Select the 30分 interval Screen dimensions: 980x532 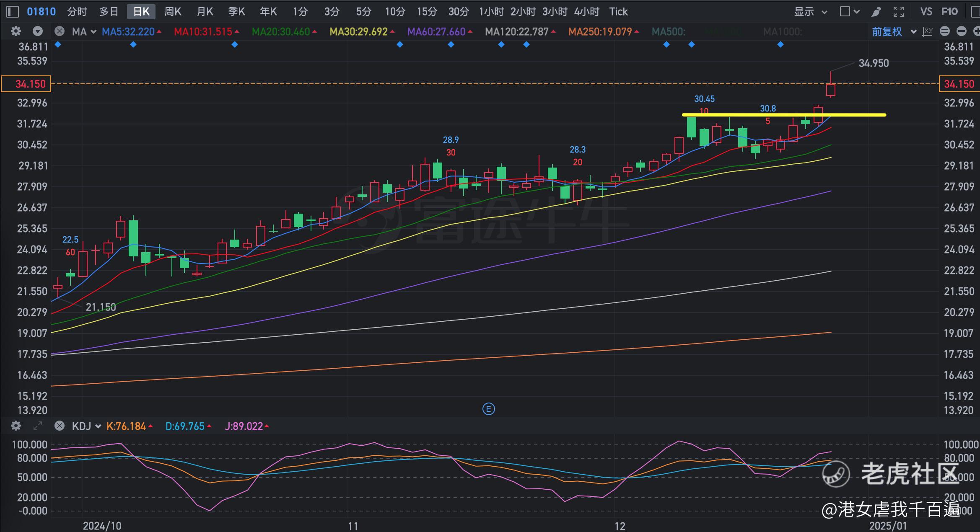click(x=459, y=12)
